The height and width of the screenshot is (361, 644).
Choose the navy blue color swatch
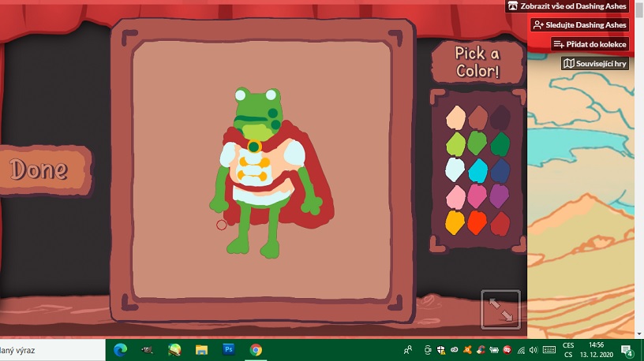[500, 169]
